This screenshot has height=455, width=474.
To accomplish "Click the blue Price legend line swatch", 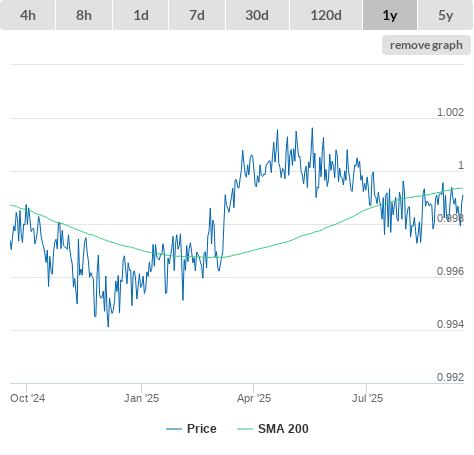I will pyautogui.click(x=174, y=429).
